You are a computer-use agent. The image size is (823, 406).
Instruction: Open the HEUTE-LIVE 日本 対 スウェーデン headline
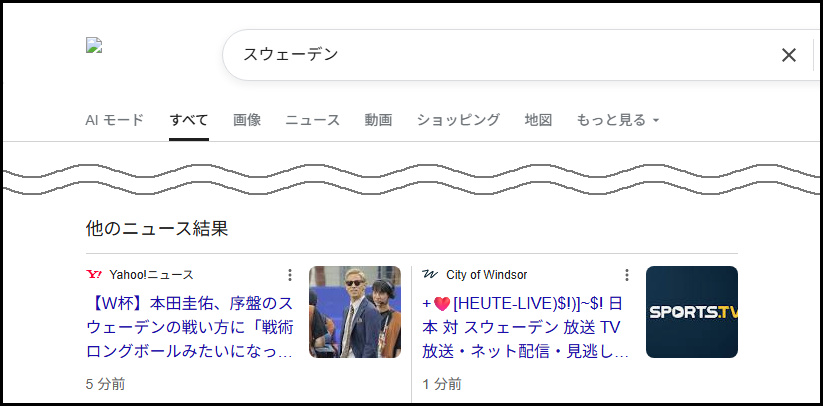coord(526,327)
